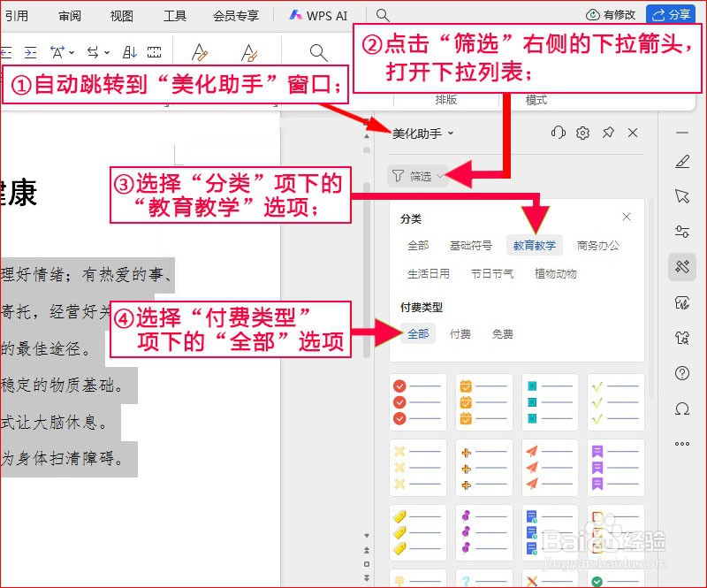This screenshot has height=588, width=707.
Task: Switch to the 视图 menu tab
Action: tap(121, 15)
